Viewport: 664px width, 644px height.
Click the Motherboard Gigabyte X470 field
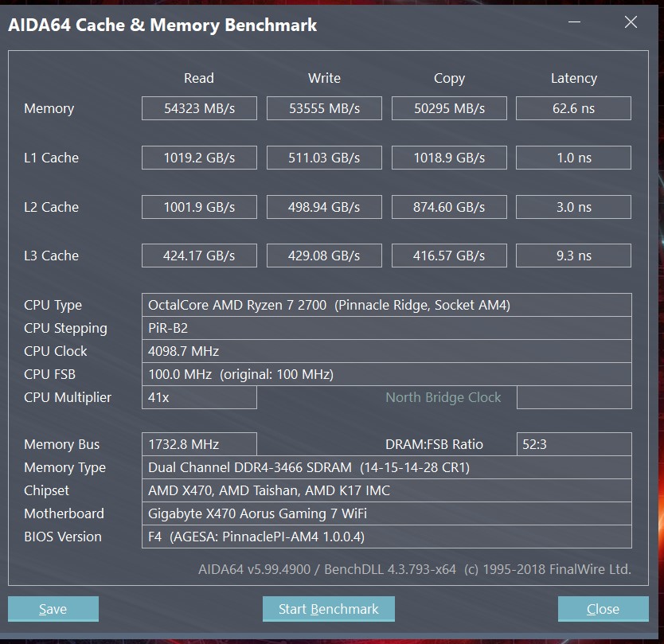click(x=387, y=513)
